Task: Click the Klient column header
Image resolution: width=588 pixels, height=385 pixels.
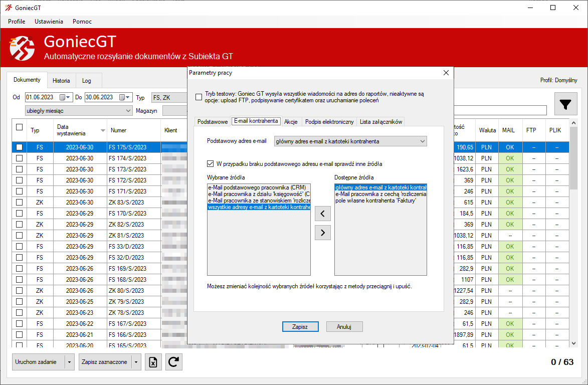Action: 174,130
